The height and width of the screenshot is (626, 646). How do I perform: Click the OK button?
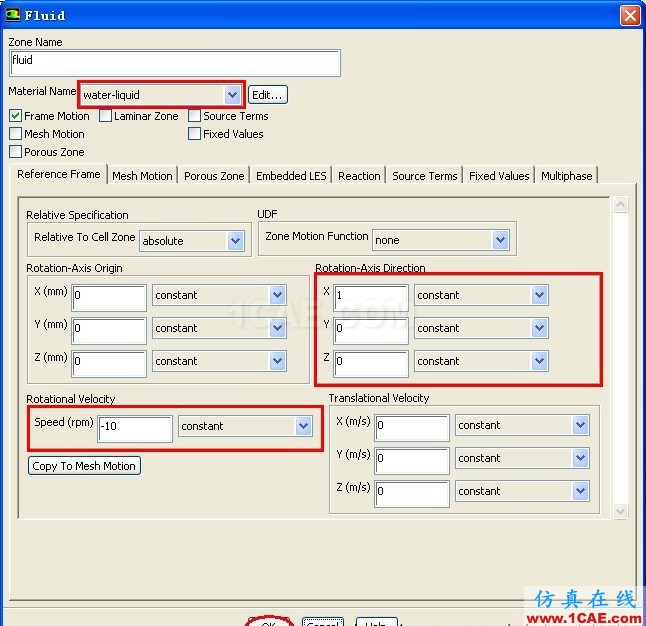pyautogui.click(x=269, y=622)
